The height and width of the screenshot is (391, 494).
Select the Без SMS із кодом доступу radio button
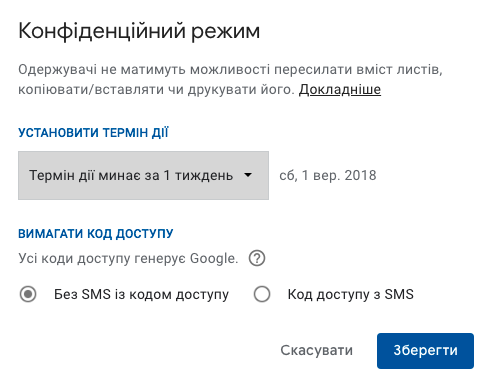(x=28, y=294)
